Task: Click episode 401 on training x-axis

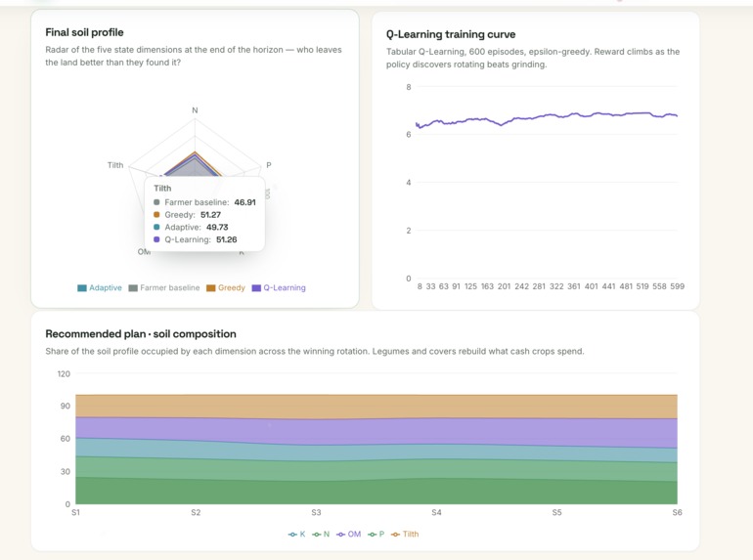Action: coord(592,286)
